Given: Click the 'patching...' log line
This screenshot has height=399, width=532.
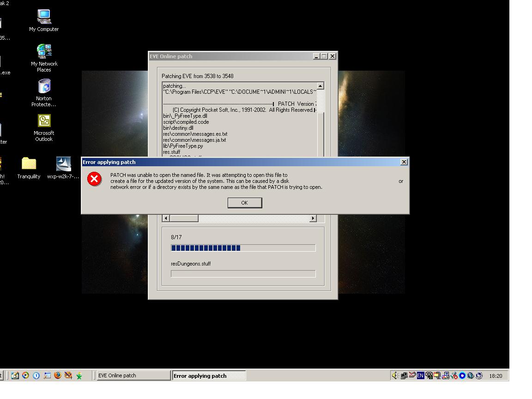Looking at the screenshot, I should (175, 86).
